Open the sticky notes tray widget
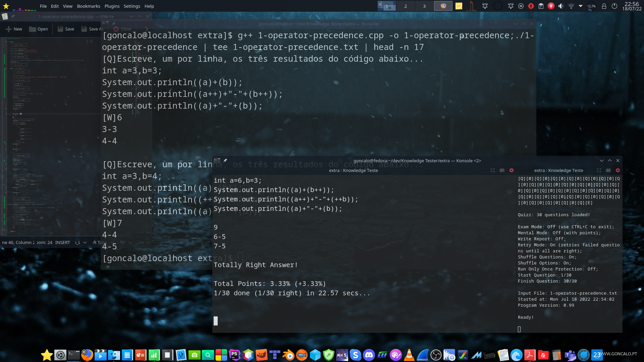 pos(459,6)
